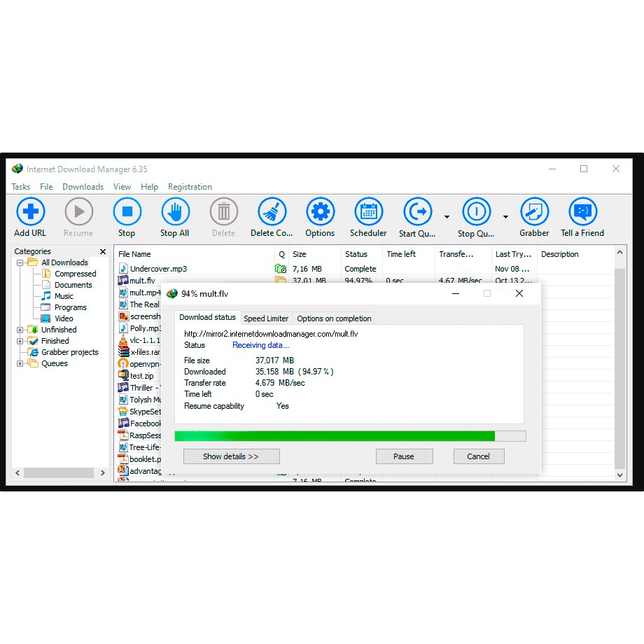This screenshot has height=644, width=644.
Task: Sort list by File Name column
Action: (195, 254)
